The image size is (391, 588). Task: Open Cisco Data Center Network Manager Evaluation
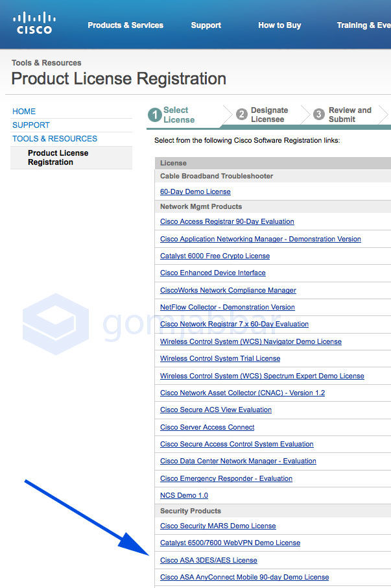(238, 461)
